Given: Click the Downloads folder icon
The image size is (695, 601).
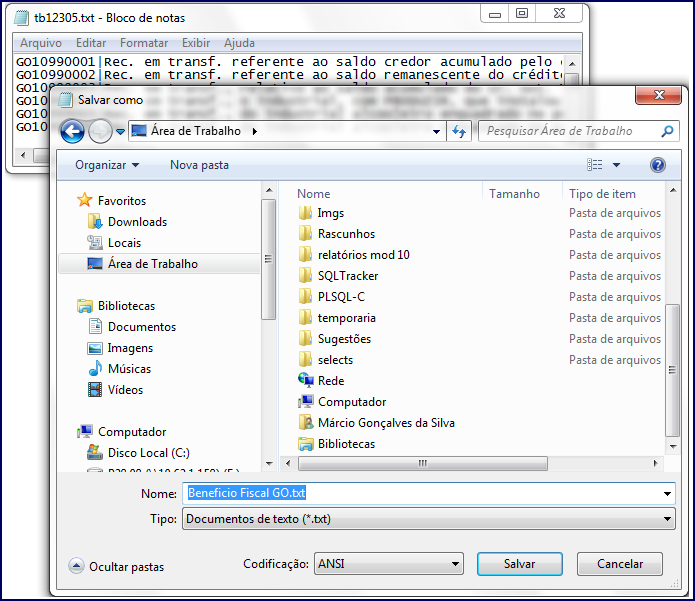Looking at the screenshot, I should tap(95, 221).
